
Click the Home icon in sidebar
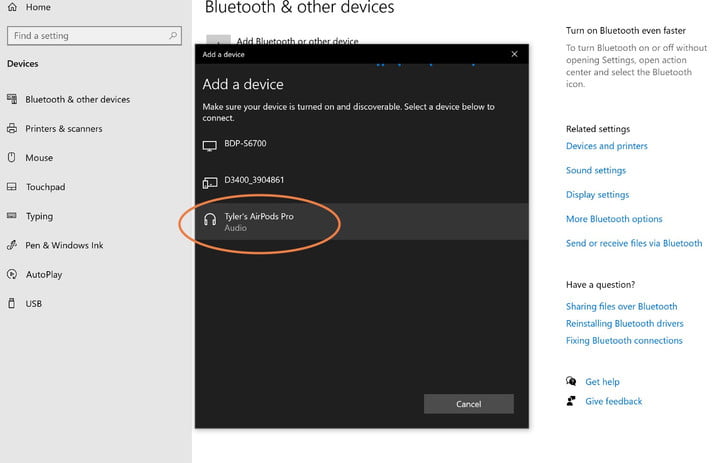pos(12,7)
